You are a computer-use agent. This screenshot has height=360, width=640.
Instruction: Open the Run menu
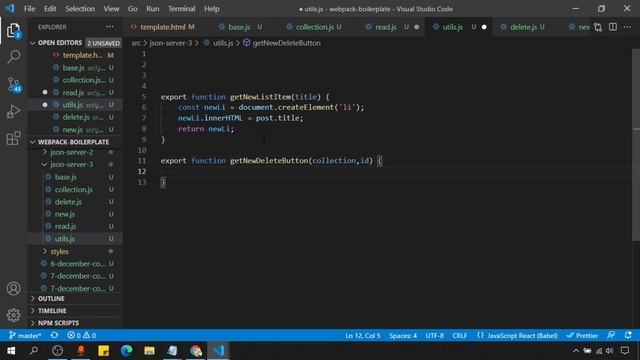pyautogui.click(x=153, y=9)
